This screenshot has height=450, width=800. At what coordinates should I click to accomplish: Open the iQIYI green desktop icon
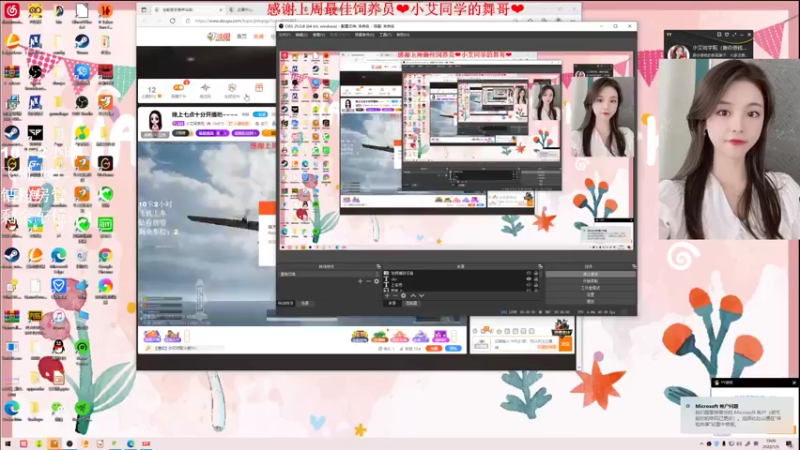tap(105, 224)
